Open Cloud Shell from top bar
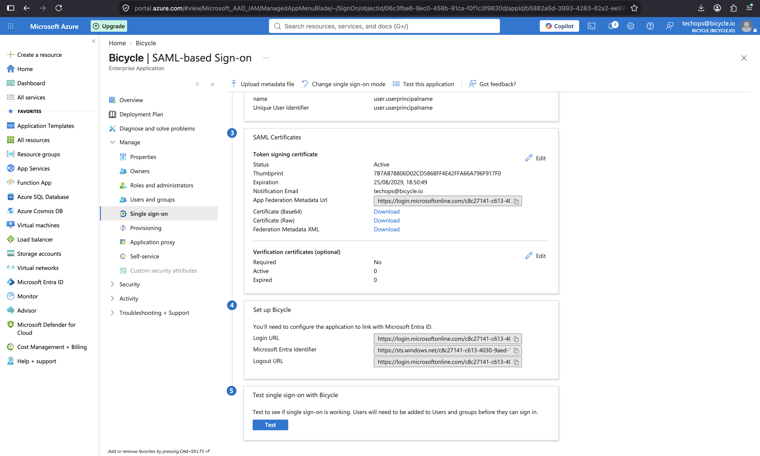 point(591,26)
